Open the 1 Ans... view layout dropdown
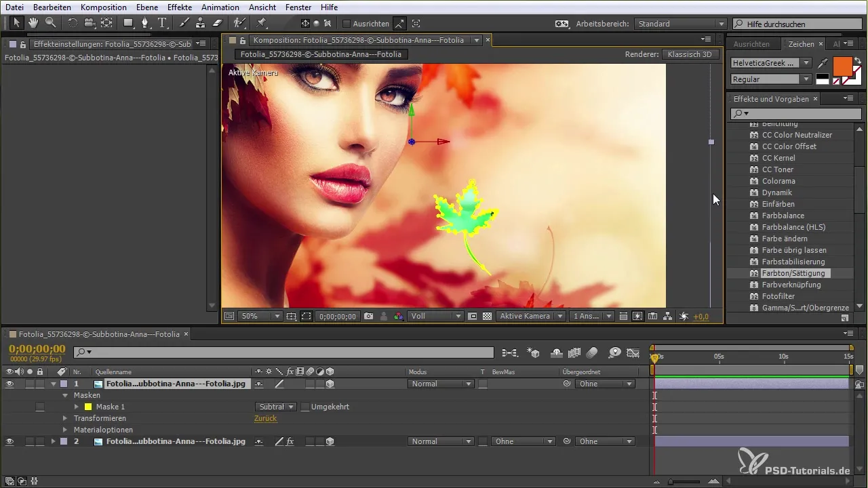This screenshot has height=488, width=868. (x=592, y=316)
